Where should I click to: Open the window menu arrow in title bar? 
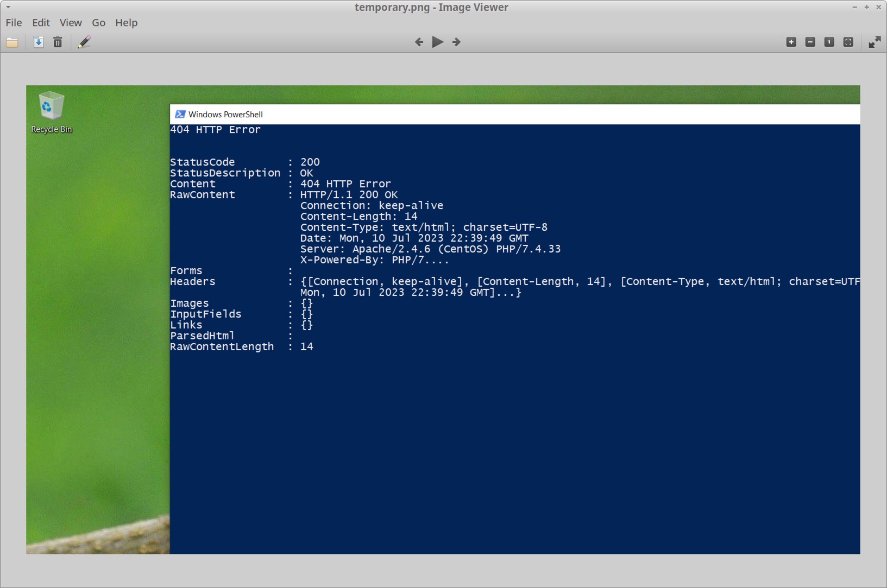[x=8, y=7]
